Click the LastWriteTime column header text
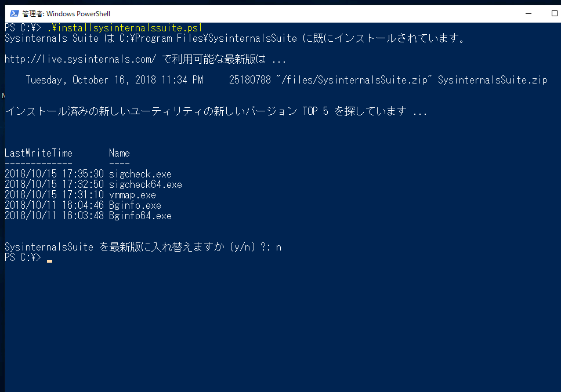This screenshot has height=392, width=561. 38,153
